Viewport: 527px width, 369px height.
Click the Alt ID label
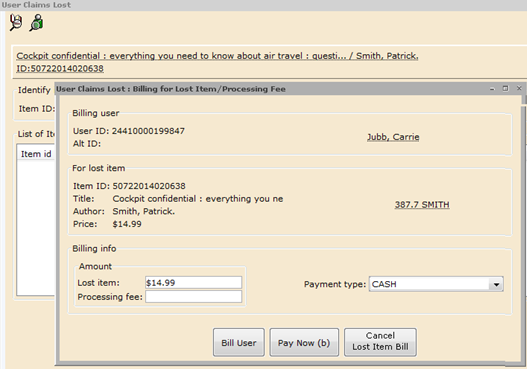click(x=87, y=144)
